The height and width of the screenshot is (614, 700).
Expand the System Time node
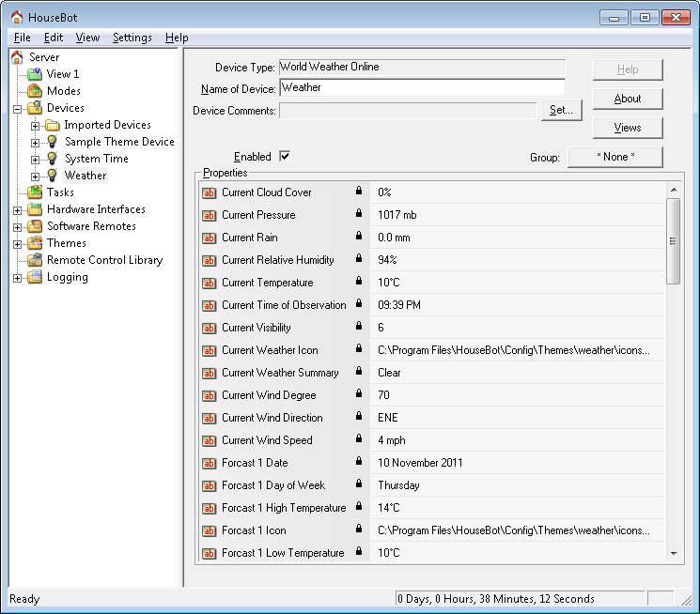pos(36,161)
